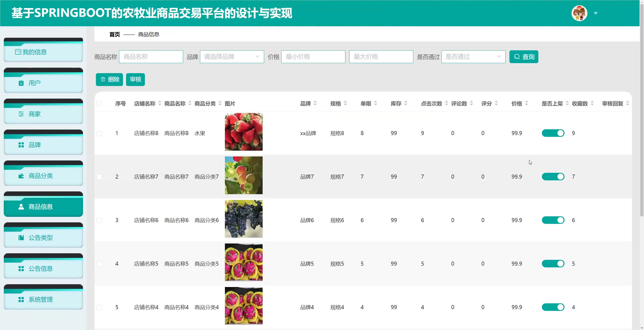Click the 审核 button
The height and width of the screenshot is (330, 644).
tap(135, 79)
